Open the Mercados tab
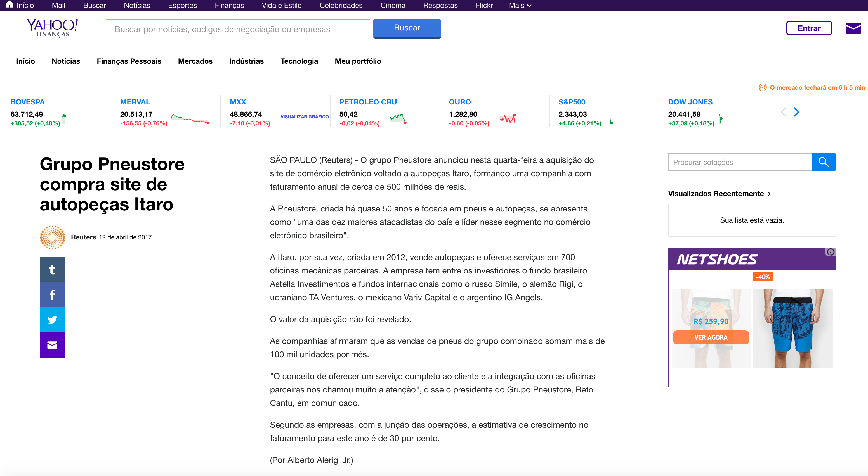This screenshot has height=476, width=868. tap(195, 61)
